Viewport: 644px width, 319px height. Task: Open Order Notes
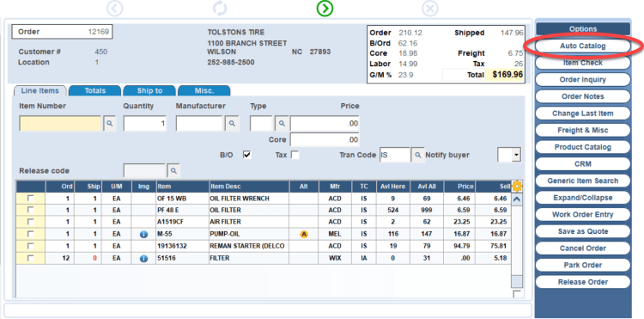(582, 96)
